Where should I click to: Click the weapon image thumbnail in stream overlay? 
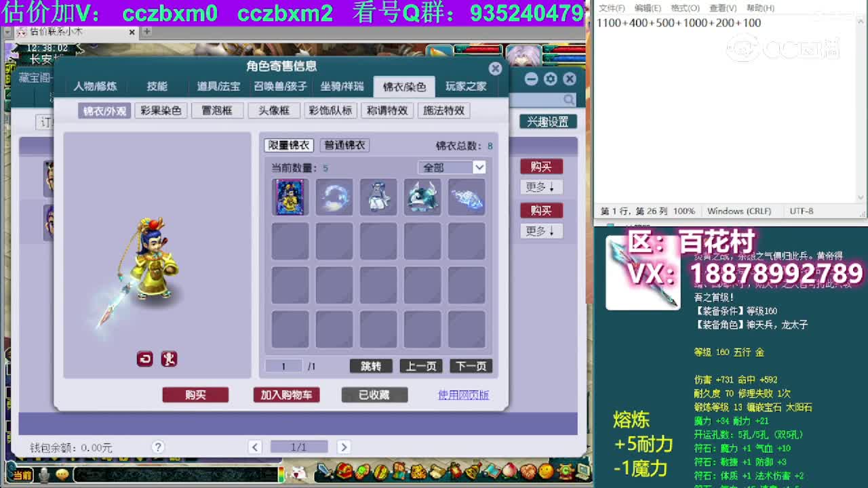point(643,273)
